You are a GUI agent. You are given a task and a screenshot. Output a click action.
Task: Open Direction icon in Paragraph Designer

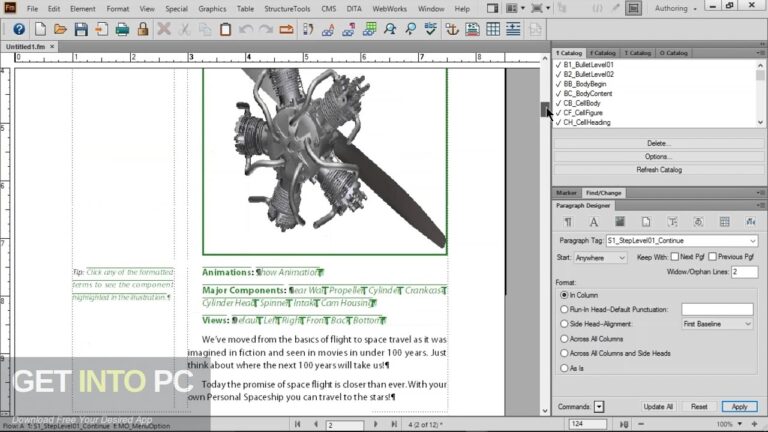click(x=750, y=222)
